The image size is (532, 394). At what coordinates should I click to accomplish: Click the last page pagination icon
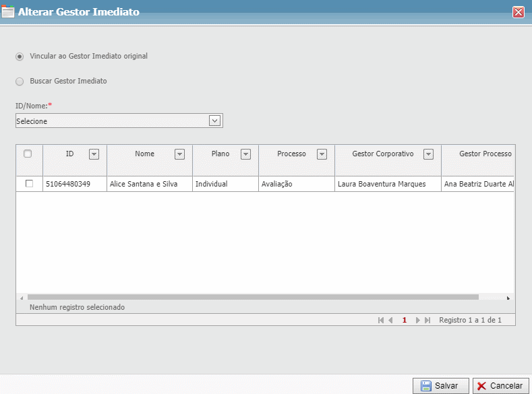(x=427, y=320)
